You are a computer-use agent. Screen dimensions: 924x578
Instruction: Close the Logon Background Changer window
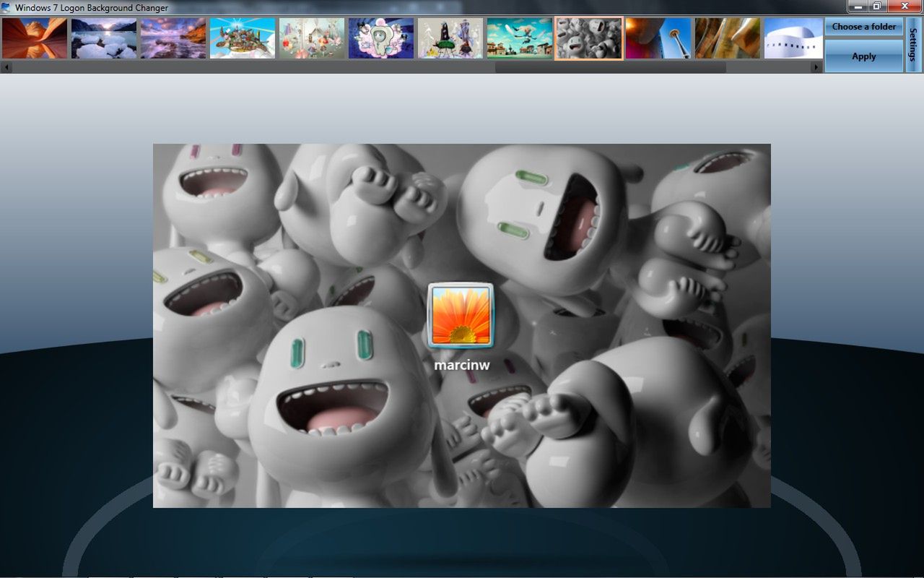(x=905, y=6)
